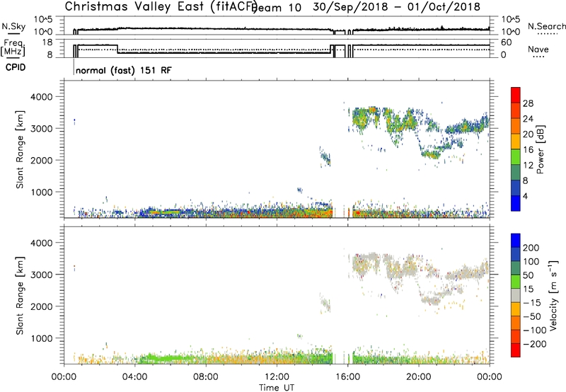Click the 'N.Sky' legend label

coord(13,26)
